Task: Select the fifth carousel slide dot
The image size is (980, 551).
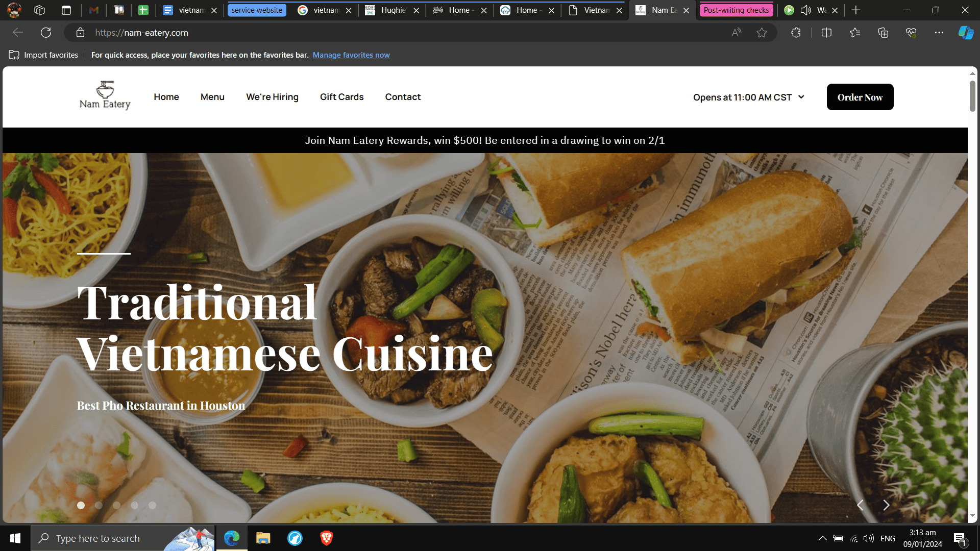Action: click(x=152, y=505)
